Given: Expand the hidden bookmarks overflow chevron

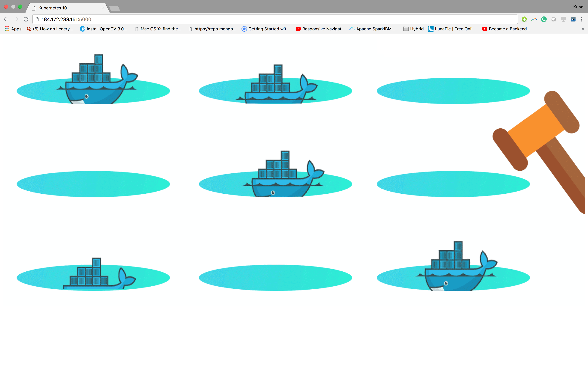Looking at the screenshot, I should click(x=583, y=29).
